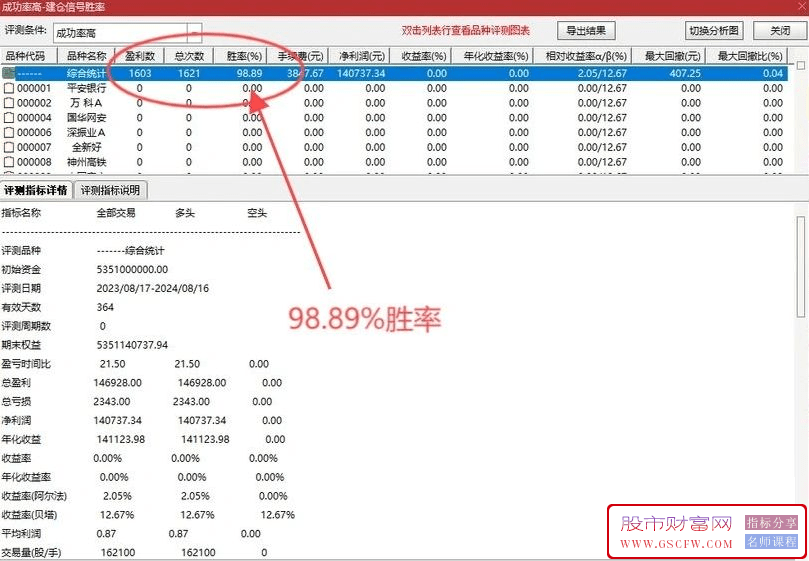Image resolution: width=809 pixels, height=561 pixels.
Task: Click the 2.05/12.67 cell in 综合统计 row
Action: [x=602, y=73]
